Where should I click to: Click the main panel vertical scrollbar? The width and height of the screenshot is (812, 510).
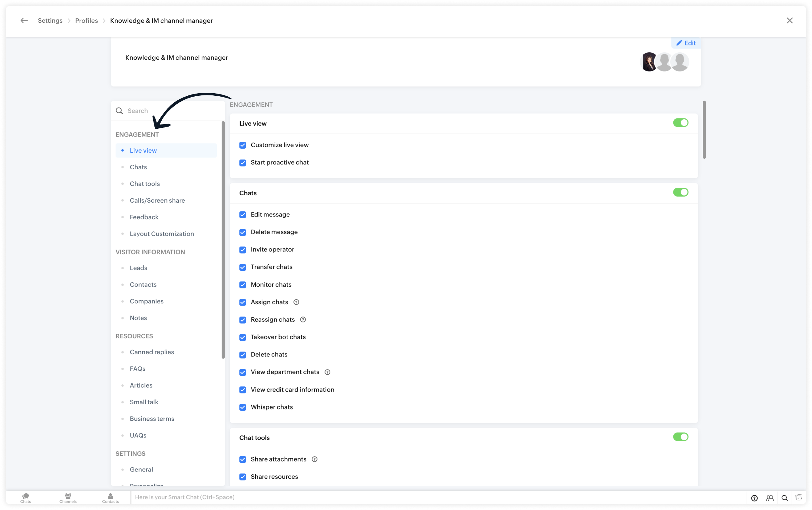click(704, 130)
